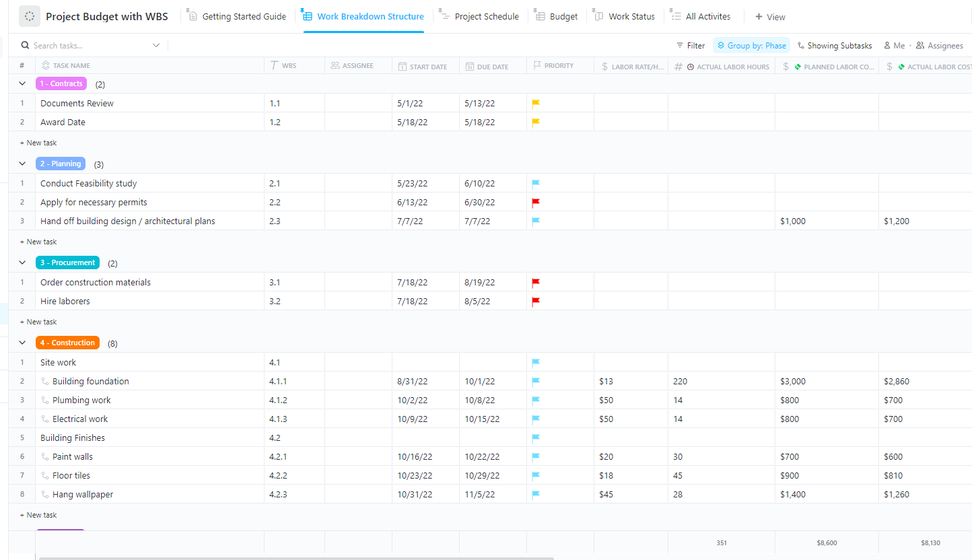Screen dimensions: 972x560
Task: Open the Project Schedule tab
Action: tap(486, 16)
